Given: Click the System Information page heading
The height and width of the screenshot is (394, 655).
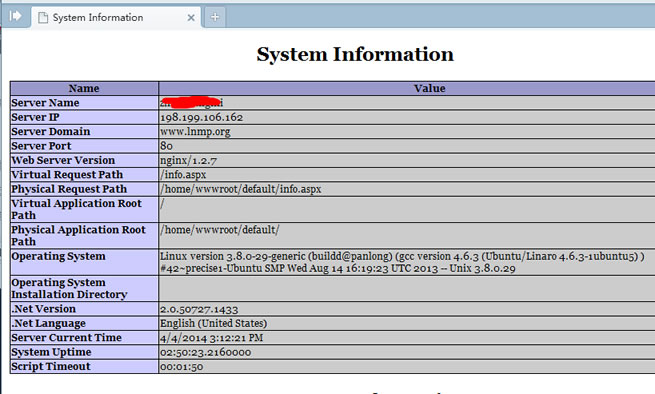Looking at the screenshot, I should [x=355, y=54].
